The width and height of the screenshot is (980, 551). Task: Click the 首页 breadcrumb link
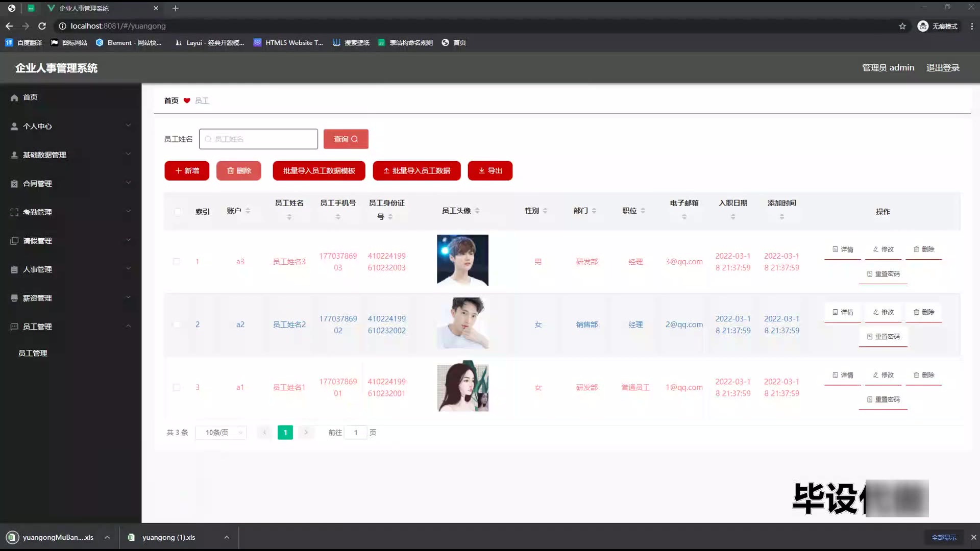coord(171,101)
